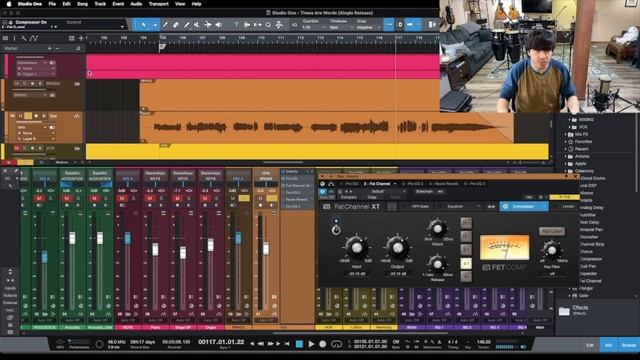The image size is (640, 360).
Task: Open the Song menu
Action: [82, 4]
